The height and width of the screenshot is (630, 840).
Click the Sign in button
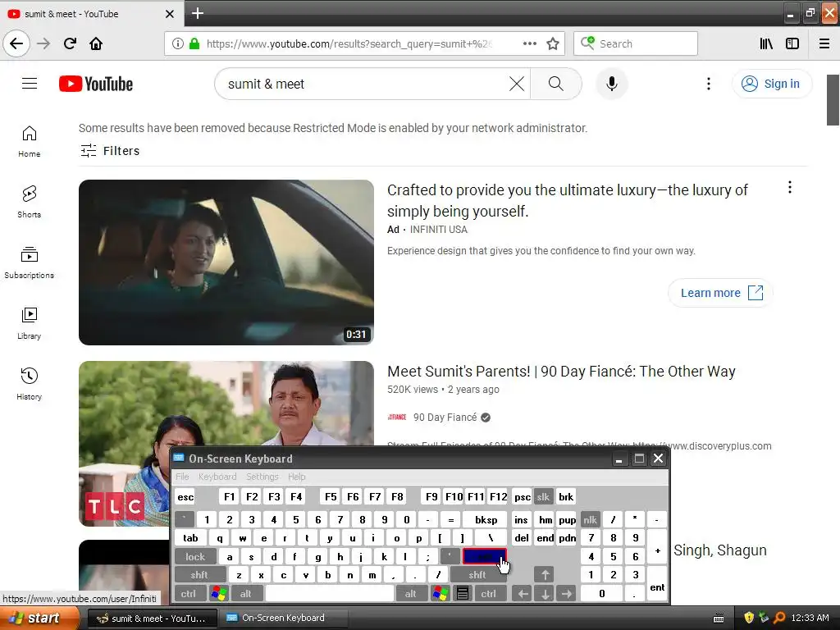(x=771, y=84)
